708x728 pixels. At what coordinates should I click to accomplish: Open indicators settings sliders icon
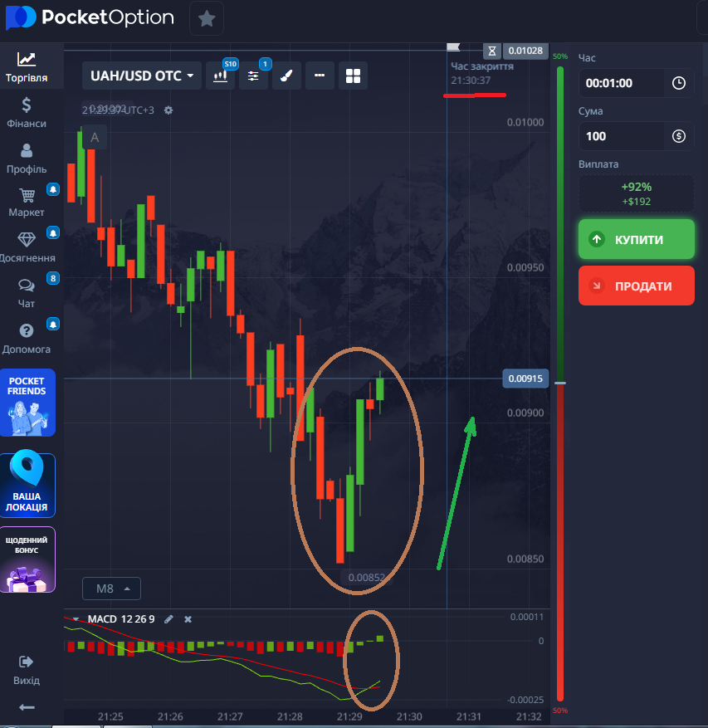(x=253, y=76)
